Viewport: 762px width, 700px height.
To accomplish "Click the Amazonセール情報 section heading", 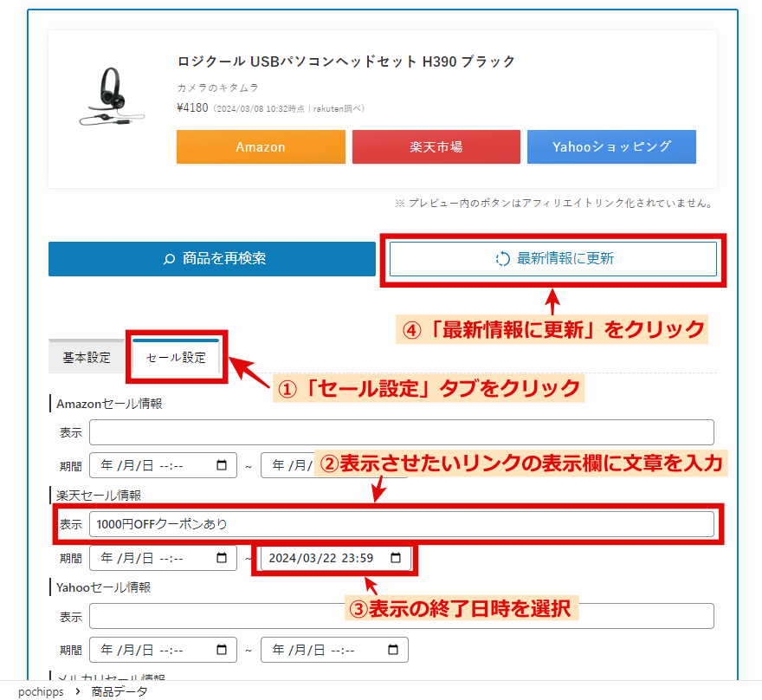I will [109, 404].
